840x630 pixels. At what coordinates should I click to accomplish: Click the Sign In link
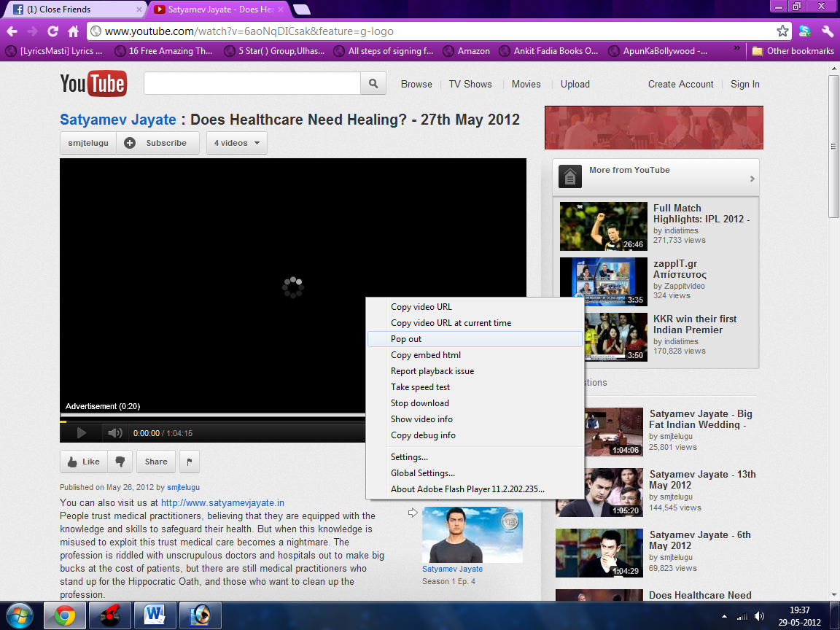click(744, 84)
